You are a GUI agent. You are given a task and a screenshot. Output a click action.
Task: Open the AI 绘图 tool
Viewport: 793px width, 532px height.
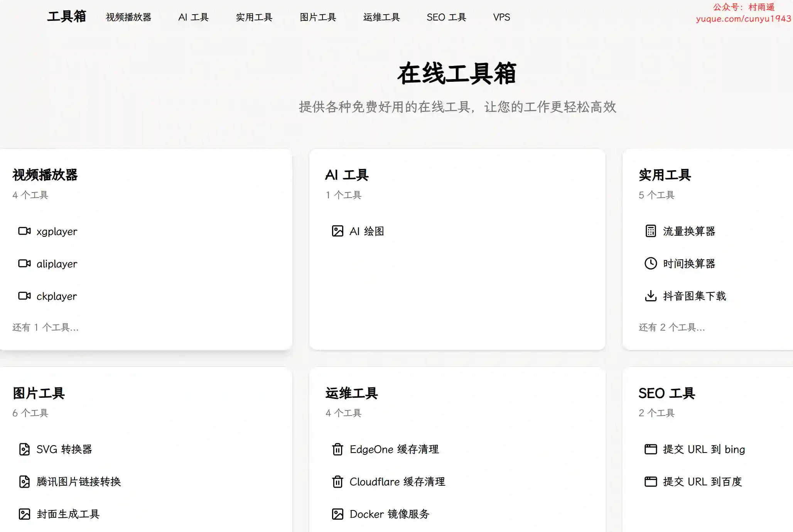click(x=367, y=231)
